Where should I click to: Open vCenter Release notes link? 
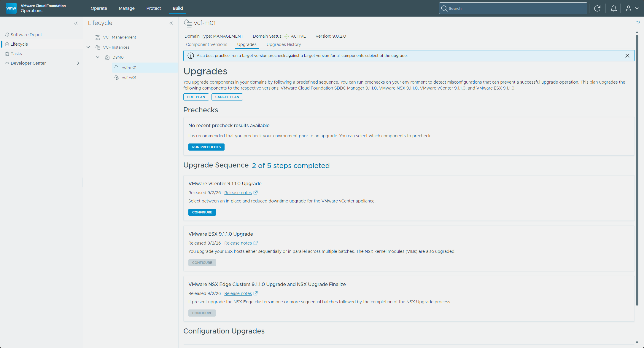238,193
